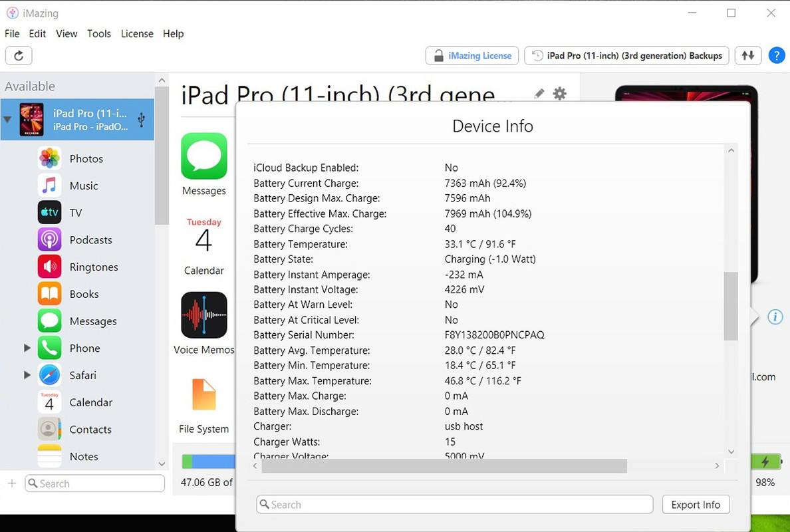This screenshot has width=790, height=532.
Task: Focus the Device Info Search field
Action: [x=454, y=504]
